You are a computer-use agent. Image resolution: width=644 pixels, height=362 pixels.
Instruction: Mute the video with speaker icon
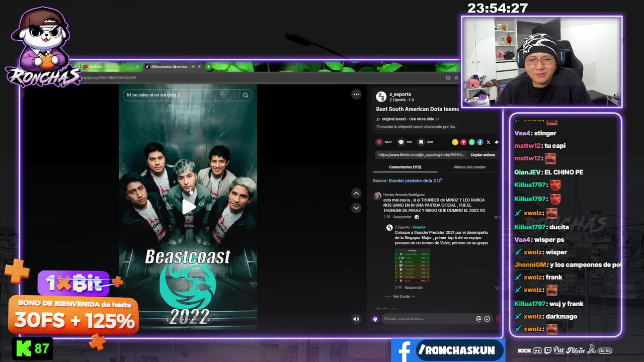356,319
